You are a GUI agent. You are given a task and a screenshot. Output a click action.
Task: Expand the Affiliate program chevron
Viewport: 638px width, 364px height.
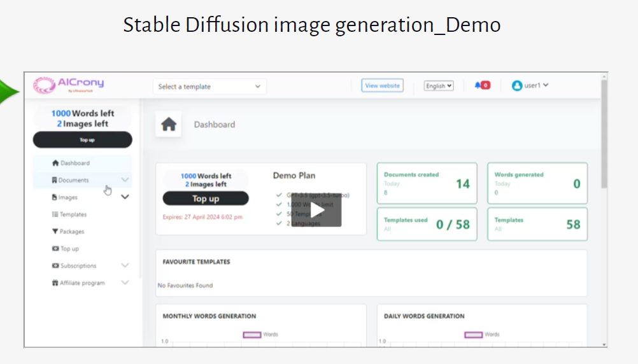pyautogui.click(x=125, y=283)
